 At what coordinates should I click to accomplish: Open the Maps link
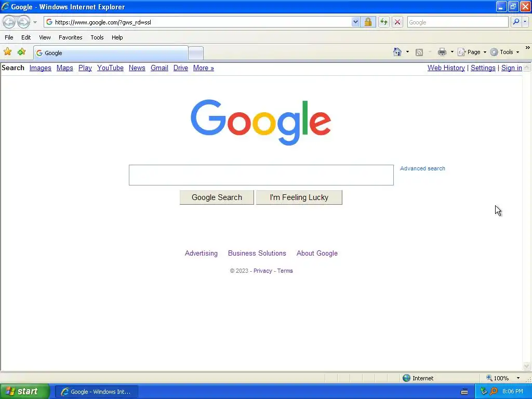point(65,68)
